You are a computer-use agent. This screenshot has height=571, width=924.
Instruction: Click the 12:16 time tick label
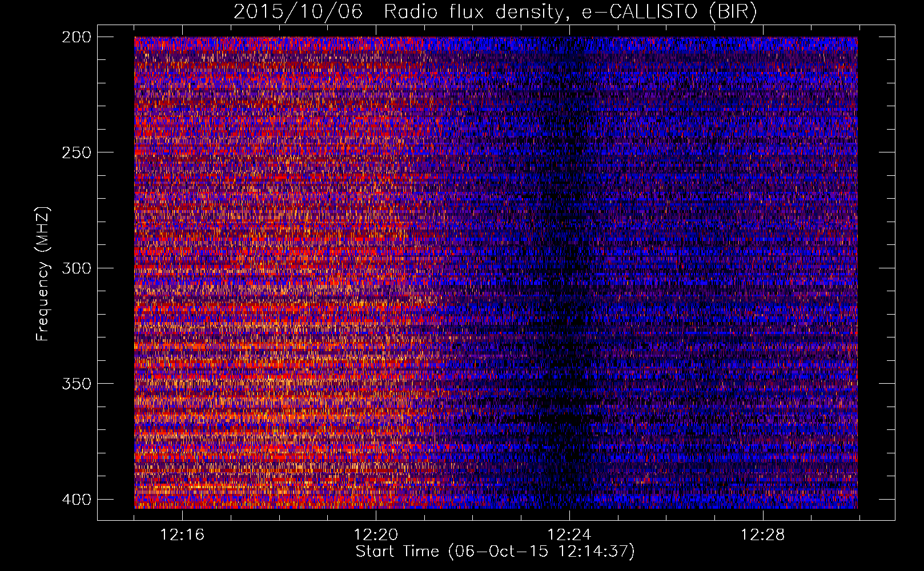point(182,535)
